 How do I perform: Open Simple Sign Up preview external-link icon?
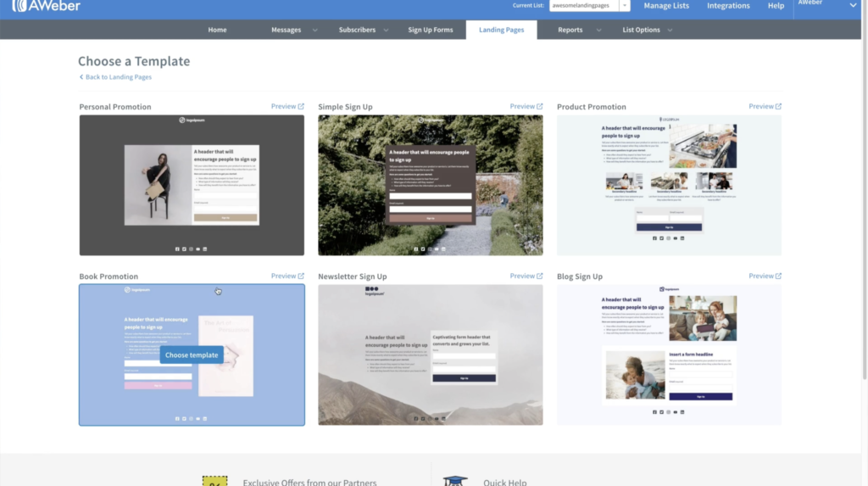[x=540, y=106]
